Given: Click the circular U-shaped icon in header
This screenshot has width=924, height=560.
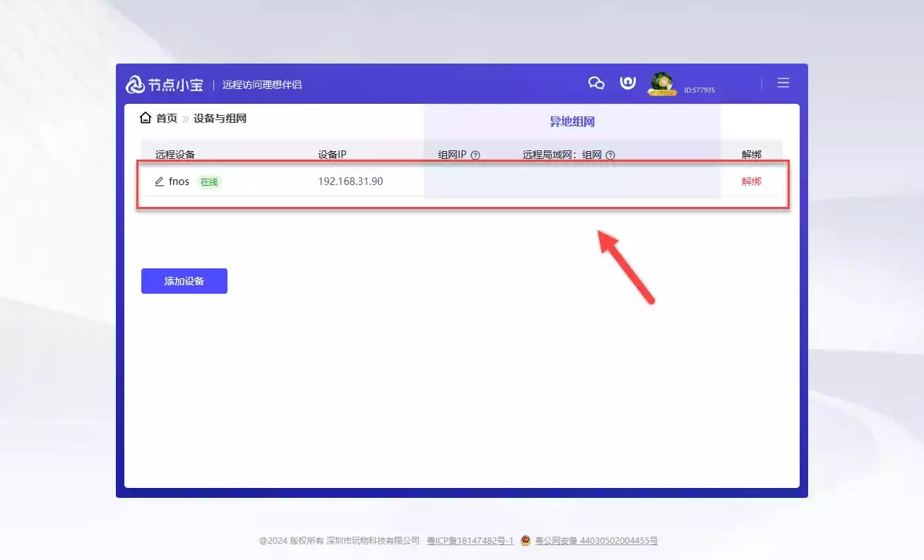Looking at the screenshot, I should [627, 83].
